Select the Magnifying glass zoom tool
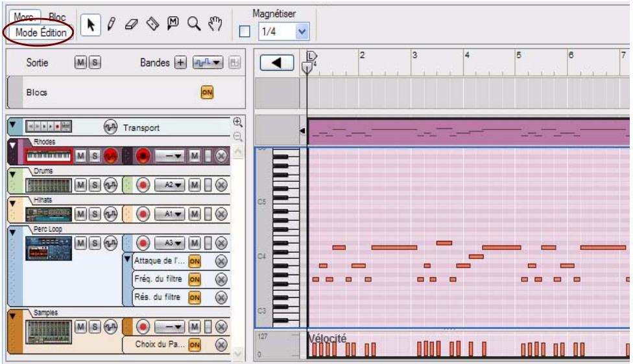 (x=194, y=24)
